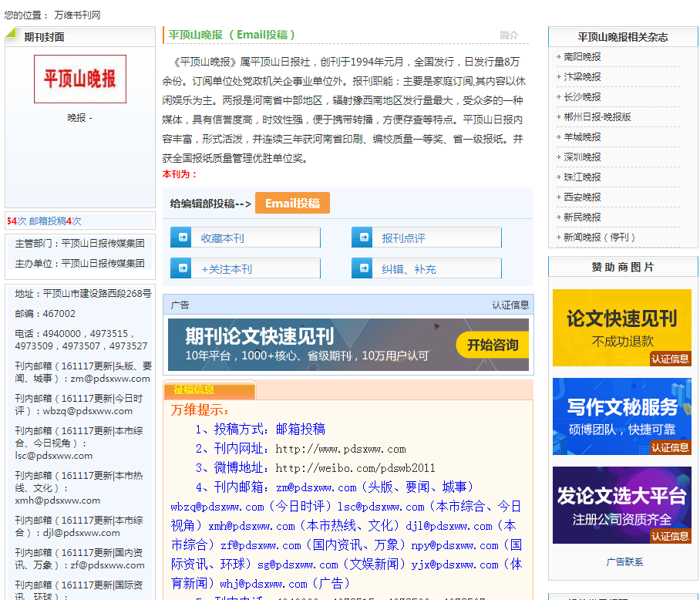Open the 郴州日报·晚报版 link
Screen dimensions: 700x600
[x=597, y=117]
